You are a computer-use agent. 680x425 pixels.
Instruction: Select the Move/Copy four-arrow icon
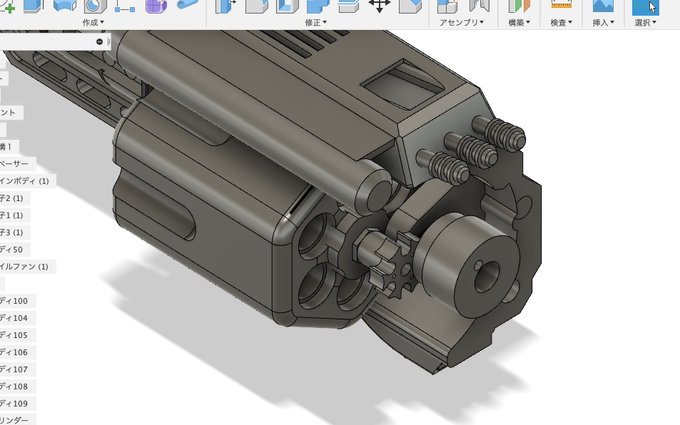(379, 6)
